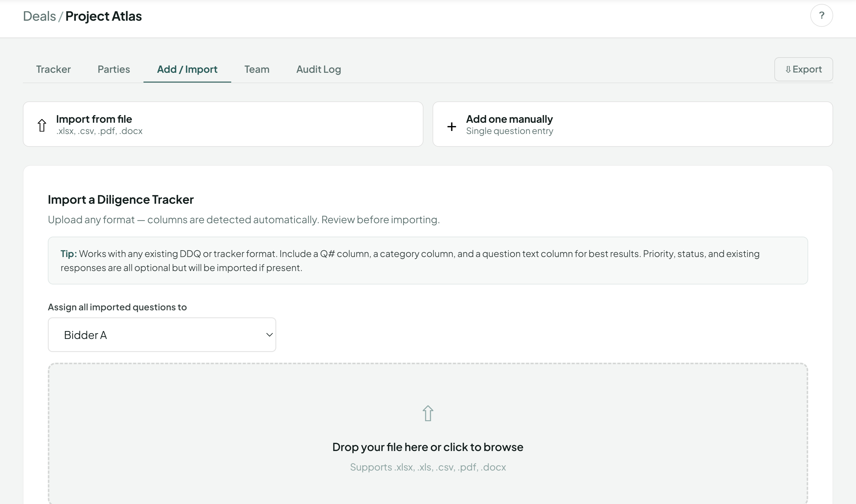Viewport: 856px width, 504px height.
Task: Click the plus icon for manual question entry
Action: tap(452, 126)
